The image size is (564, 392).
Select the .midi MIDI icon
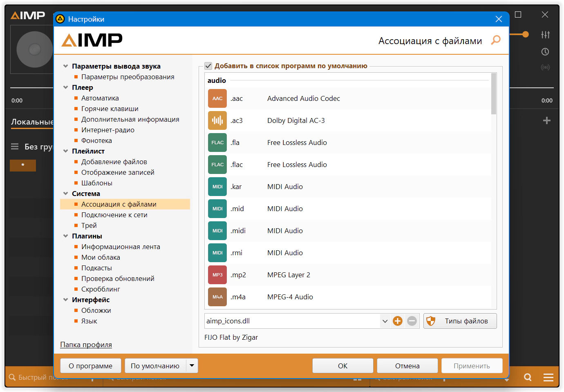click(217, 231)
